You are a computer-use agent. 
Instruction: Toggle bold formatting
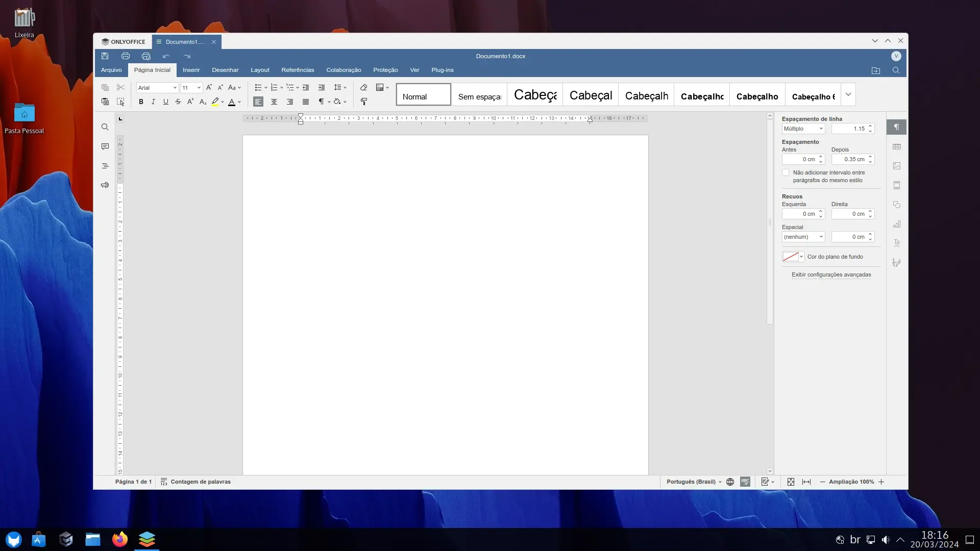click(141, 102)
